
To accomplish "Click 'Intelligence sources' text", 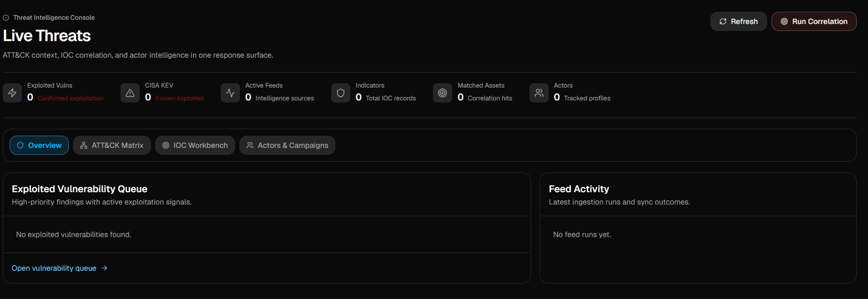I will (285, 98).
